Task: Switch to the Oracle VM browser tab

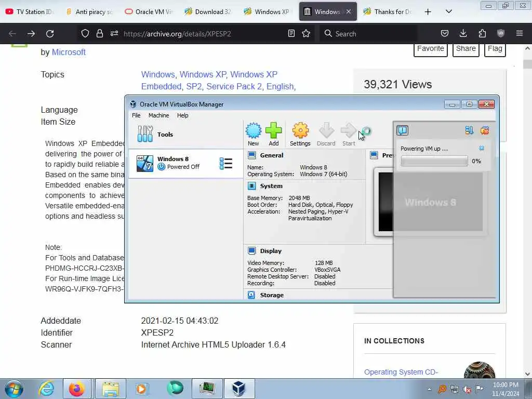Action: pos(150,11)
